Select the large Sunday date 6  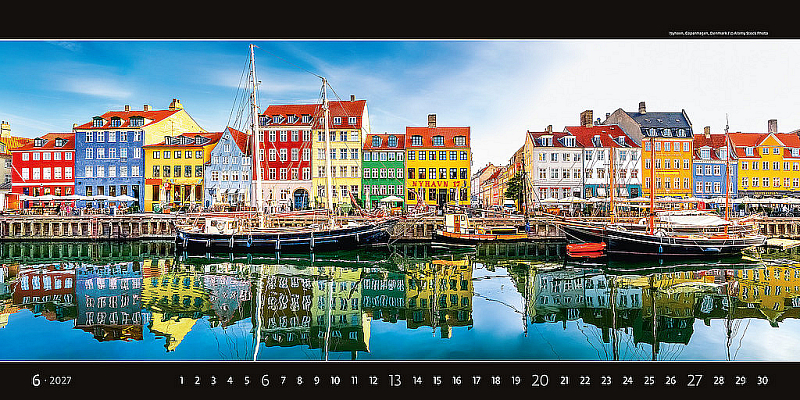[265, 381]
